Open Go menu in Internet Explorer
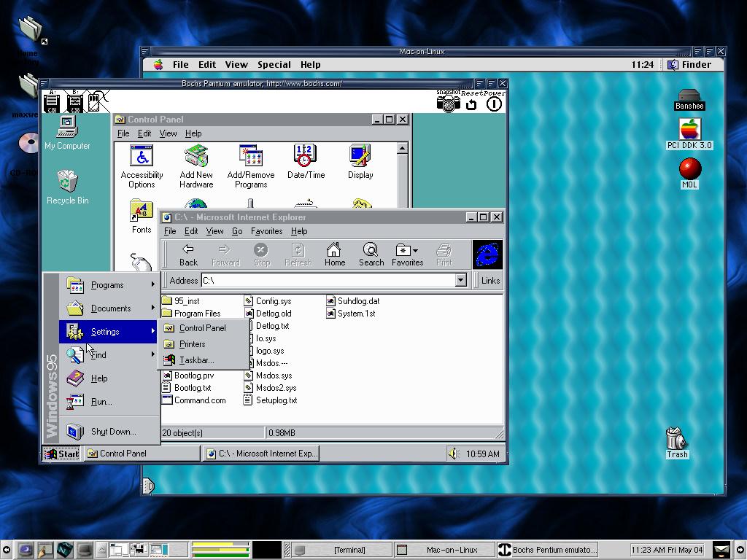The width and height of the screenshot is (747, 560). pyautogui.click(x=237, y=231)
